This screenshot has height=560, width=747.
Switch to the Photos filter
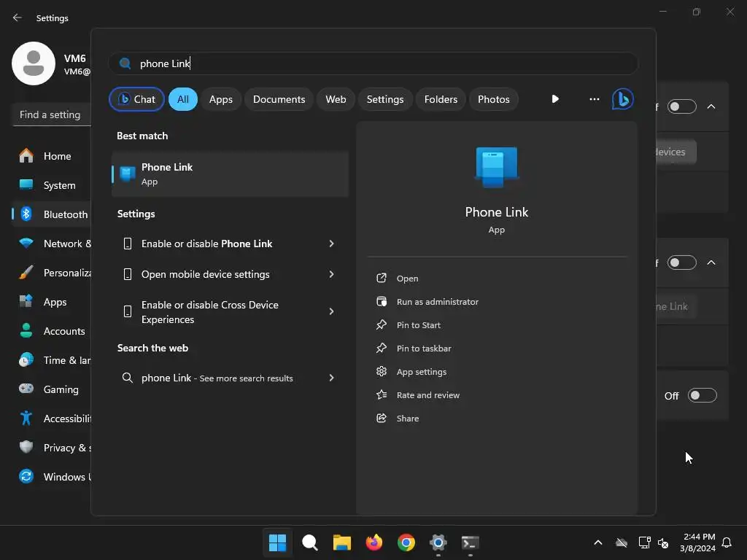(x=494, y=99)
